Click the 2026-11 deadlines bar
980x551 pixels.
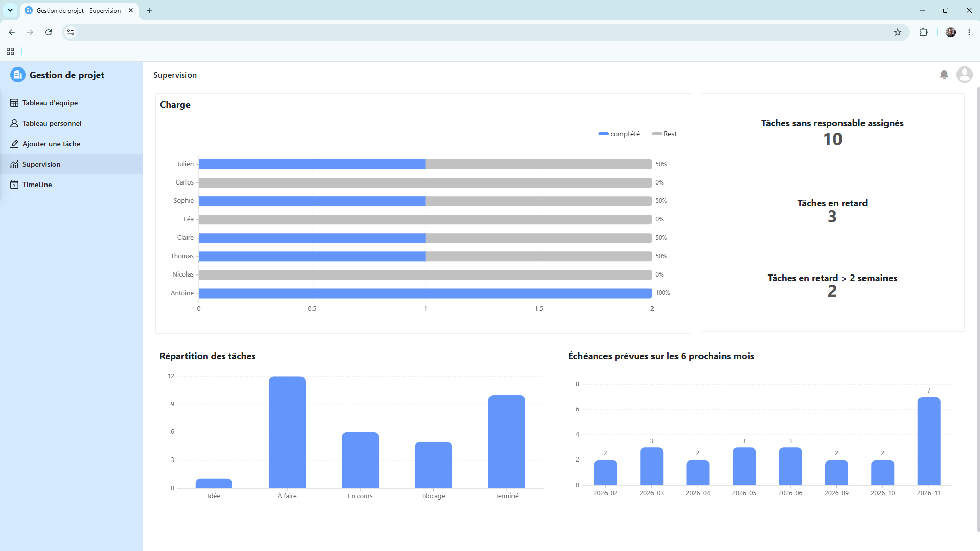[x=929, y=441]
